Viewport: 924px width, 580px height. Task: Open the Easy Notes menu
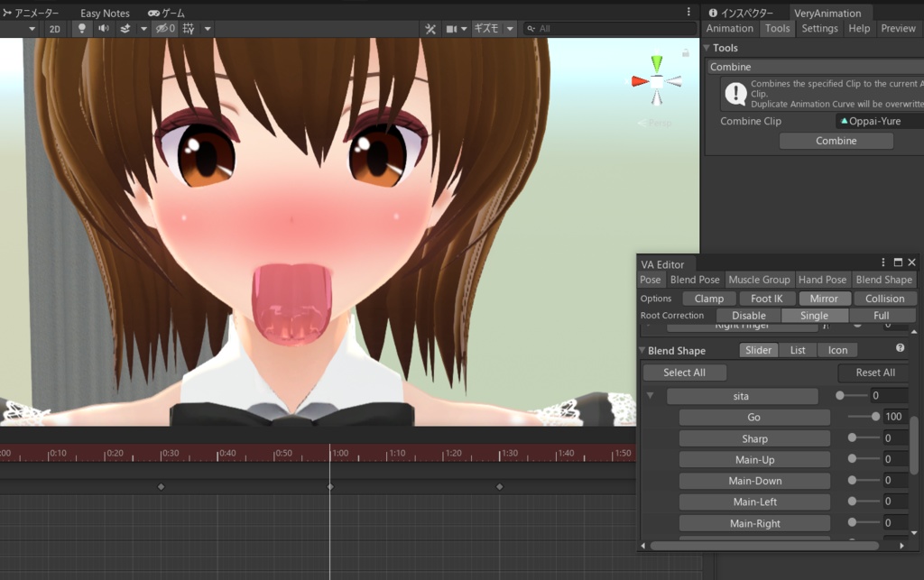103,13
